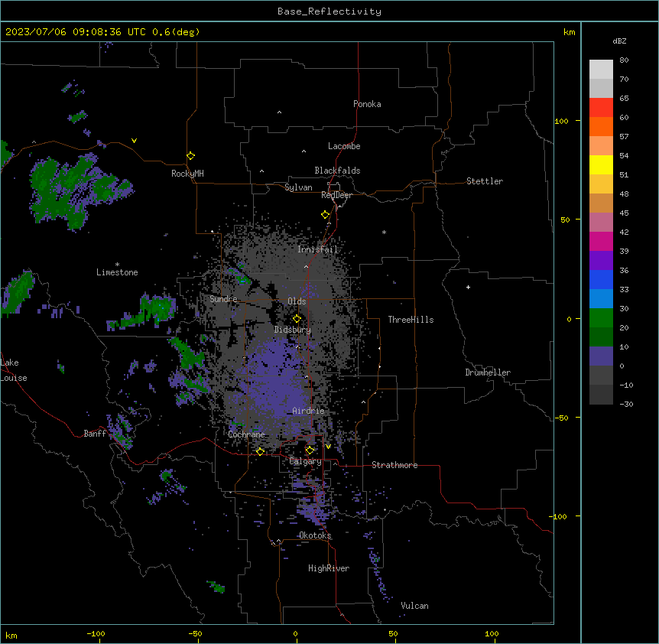659x644 pixels.
Task: Click the Cochrane town label
Action: (x=246, y=434)
